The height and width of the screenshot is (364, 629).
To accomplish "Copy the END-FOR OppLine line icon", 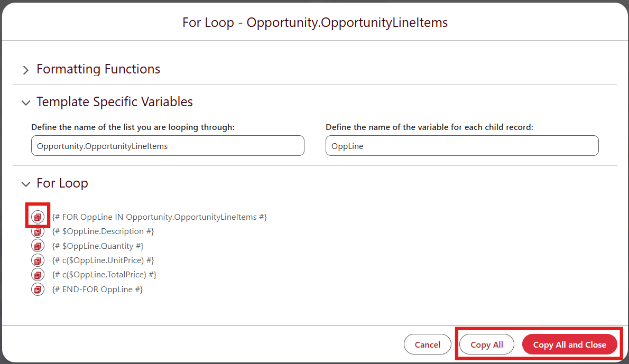I will (x=38, y=289).
